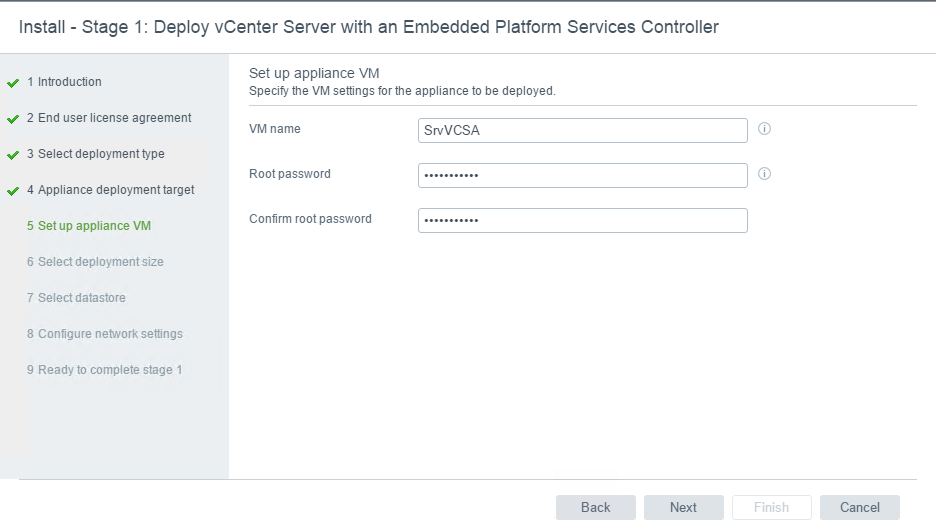Click the VM name field containing SrvVCSA
Image resolution: width=936 pixels, height=525 pixels.
click(x=583, y=130)
